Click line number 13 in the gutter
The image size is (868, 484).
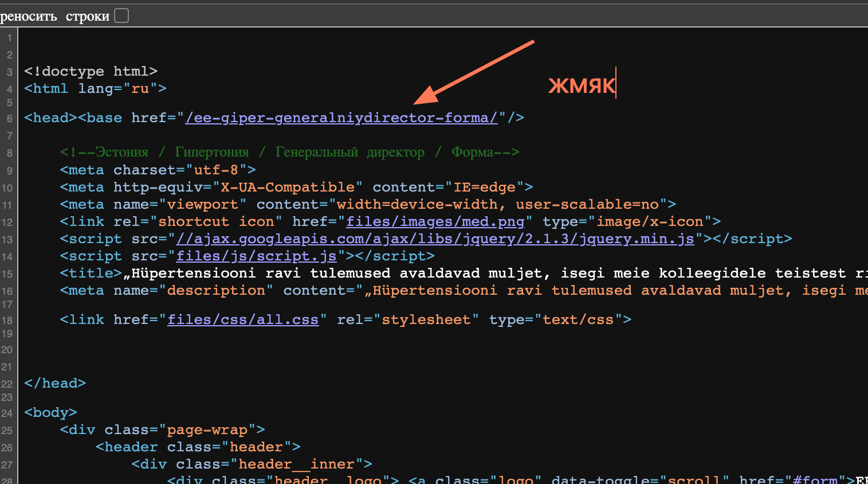point(7,240)
